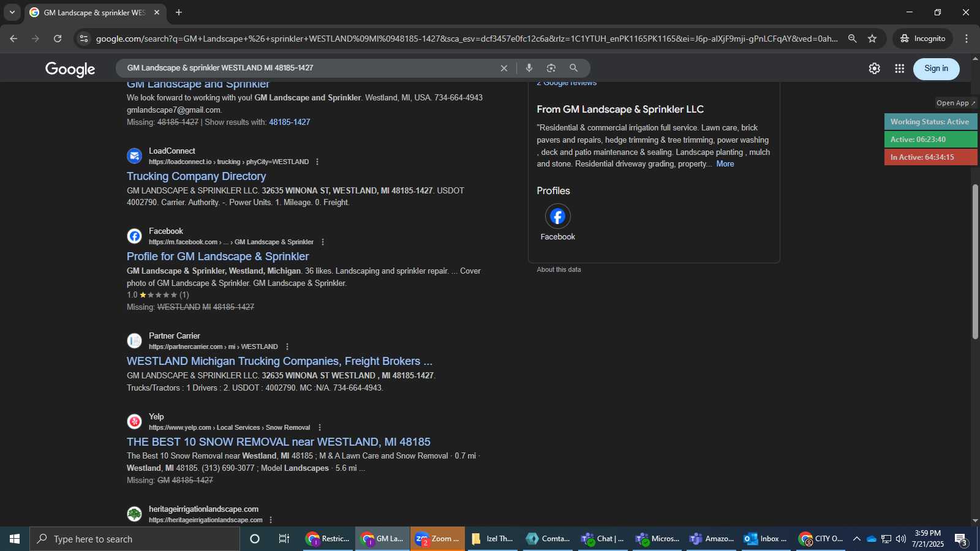This screenshot has width=980, height=551.
Task: Go back to previous page
Action: click(13, 39)
